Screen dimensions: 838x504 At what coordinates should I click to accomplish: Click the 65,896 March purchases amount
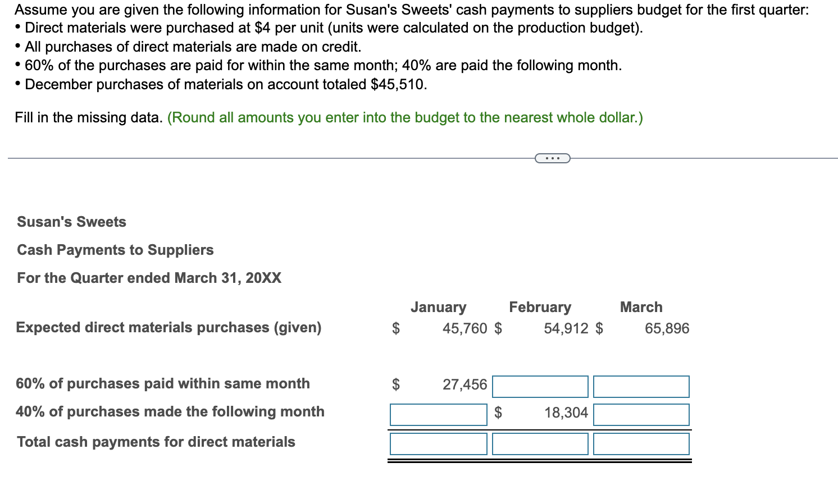coord(667,328)
